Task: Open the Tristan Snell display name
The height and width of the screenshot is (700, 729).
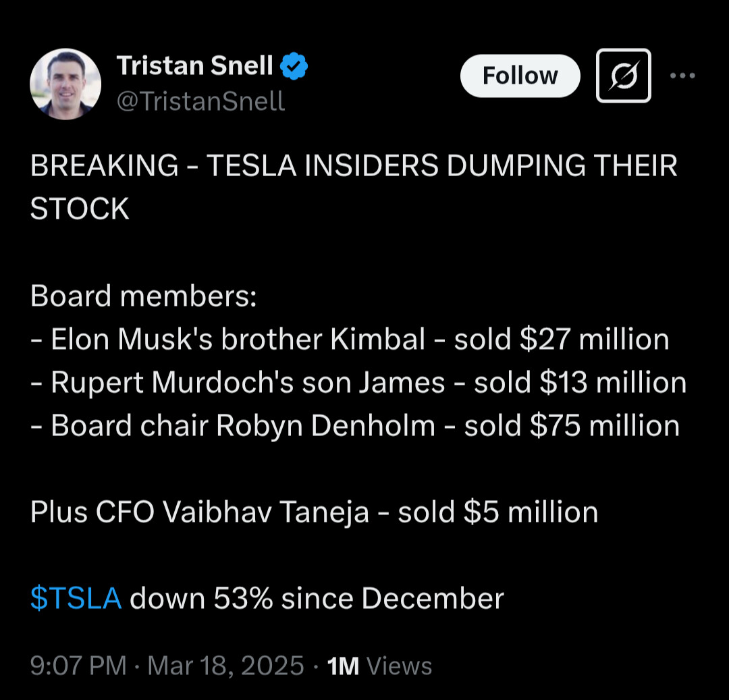Action: 194,65
